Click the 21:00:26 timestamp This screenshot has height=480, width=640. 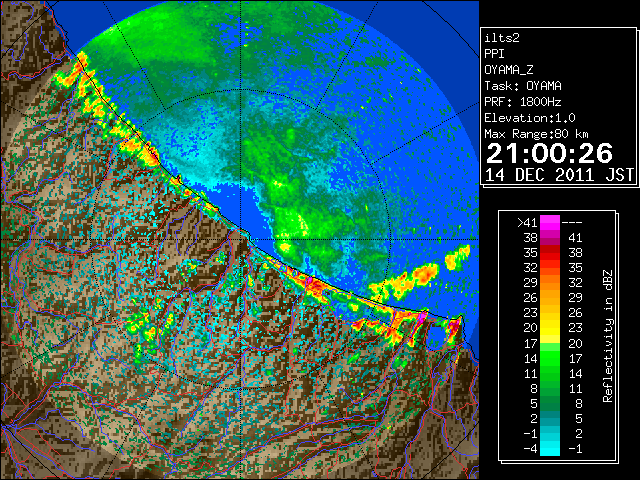pyautogui.click(x=549, y=153)
